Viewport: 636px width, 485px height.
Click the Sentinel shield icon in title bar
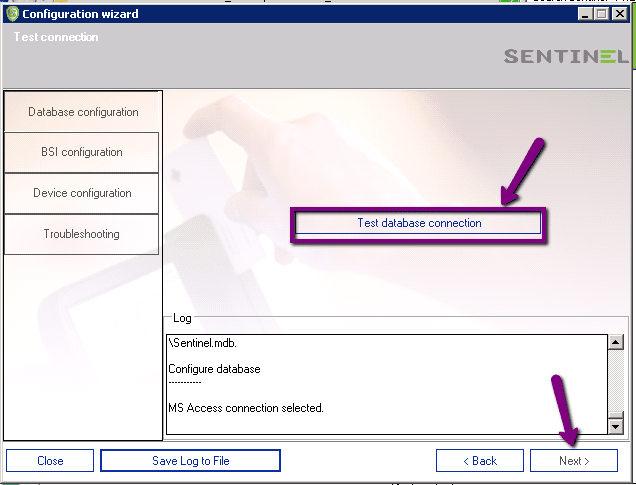click(13, 14)
